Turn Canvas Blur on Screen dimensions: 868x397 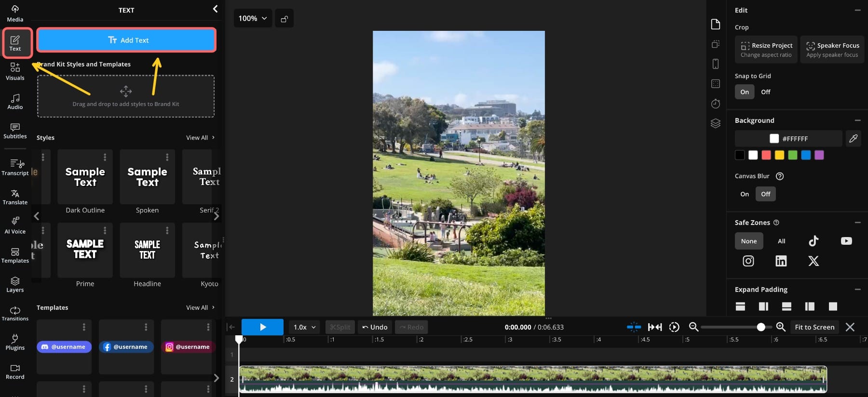745,194
